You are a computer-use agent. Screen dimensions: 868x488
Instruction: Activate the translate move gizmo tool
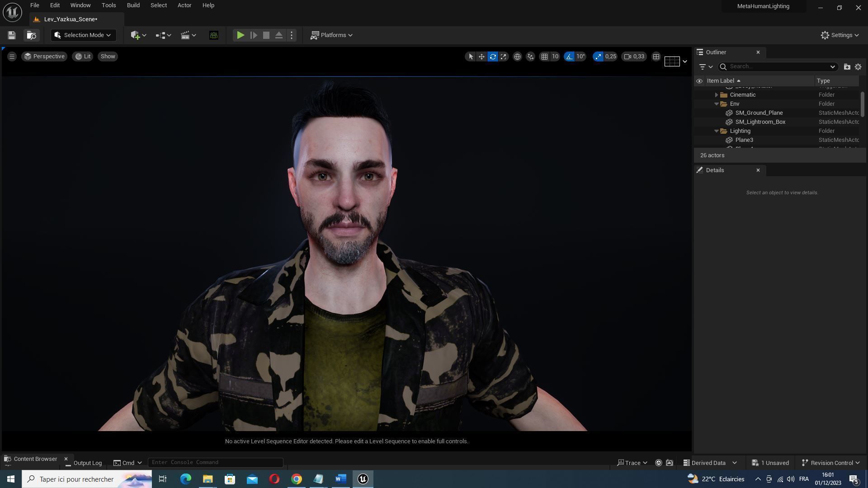pos(481,56)
